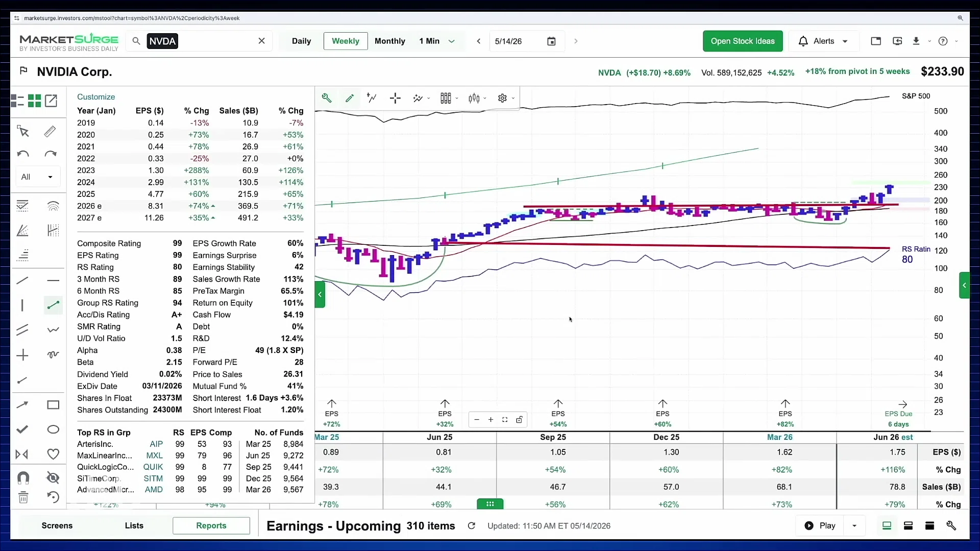Viewport: 980px width, 551px height.
Task: Select the Weekly periodicity tab
Action: (346, 41)
